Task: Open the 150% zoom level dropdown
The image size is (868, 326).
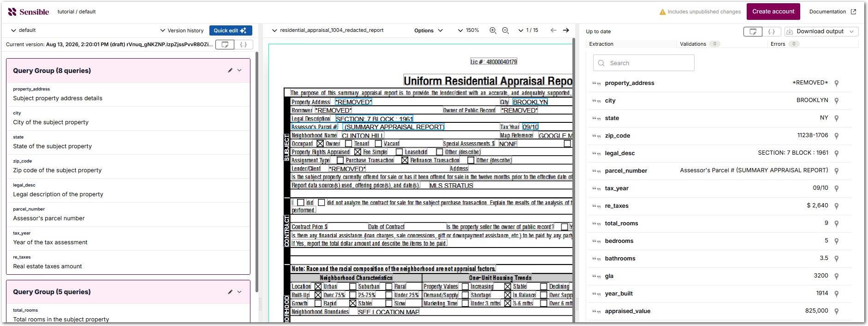Action: [468, 30]
